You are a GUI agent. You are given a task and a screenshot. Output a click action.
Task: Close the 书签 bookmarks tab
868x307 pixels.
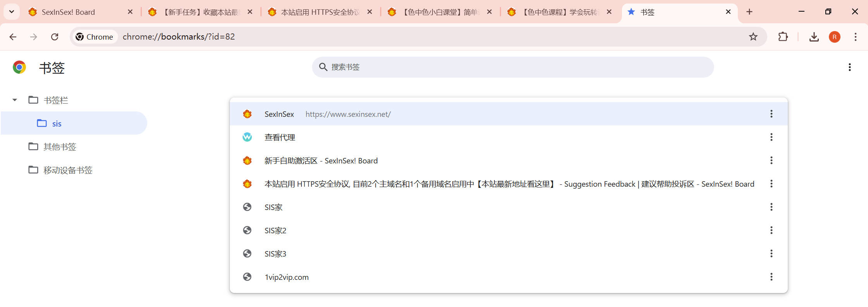[x=728, y=12]
